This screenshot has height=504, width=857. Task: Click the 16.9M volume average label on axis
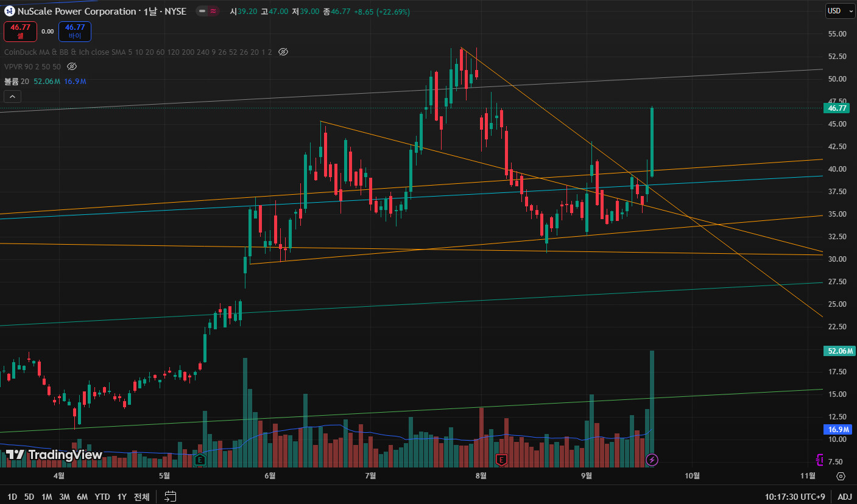pos(838,430)
